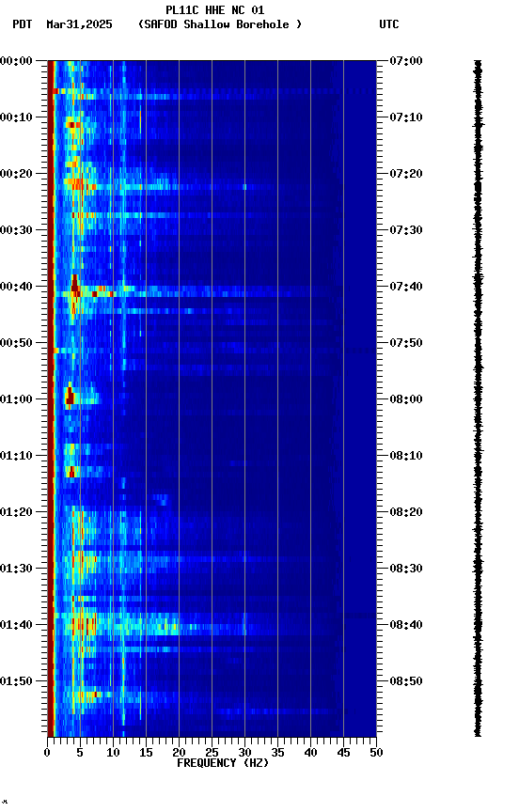Click the 08:10 UTC time label
The width and height of the screenshot is (519, 812).
[406, 456]
